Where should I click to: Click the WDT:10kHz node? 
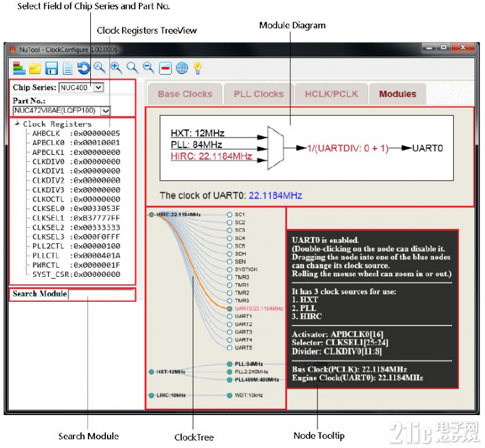pos(230,396)
